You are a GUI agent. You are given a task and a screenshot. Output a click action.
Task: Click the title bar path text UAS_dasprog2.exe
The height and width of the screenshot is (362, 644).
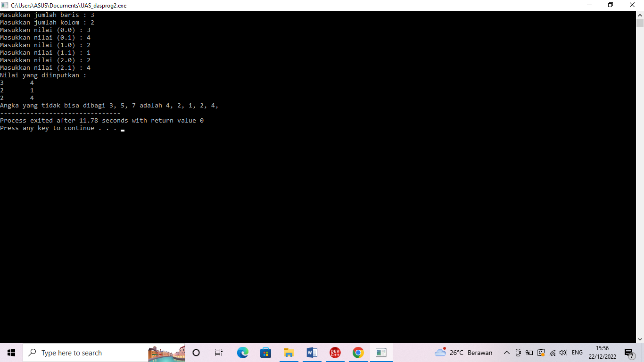(69, 6)
